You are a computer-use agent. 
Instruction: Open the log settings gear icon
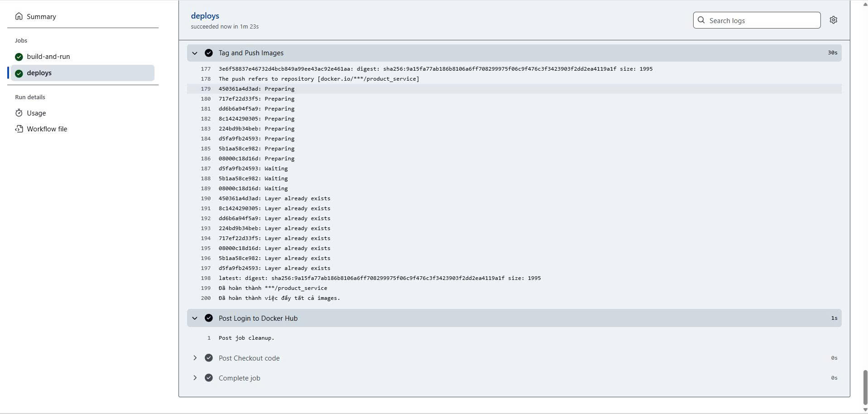tap(833, 20)
